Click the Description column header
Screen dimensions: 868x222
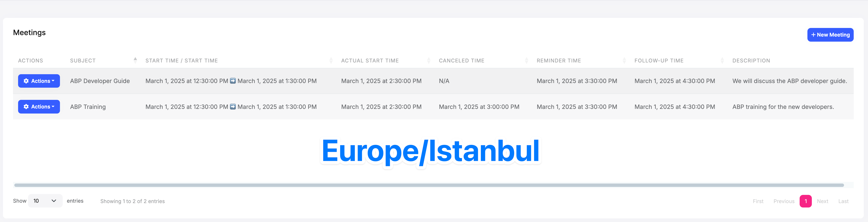pos(751,61)
